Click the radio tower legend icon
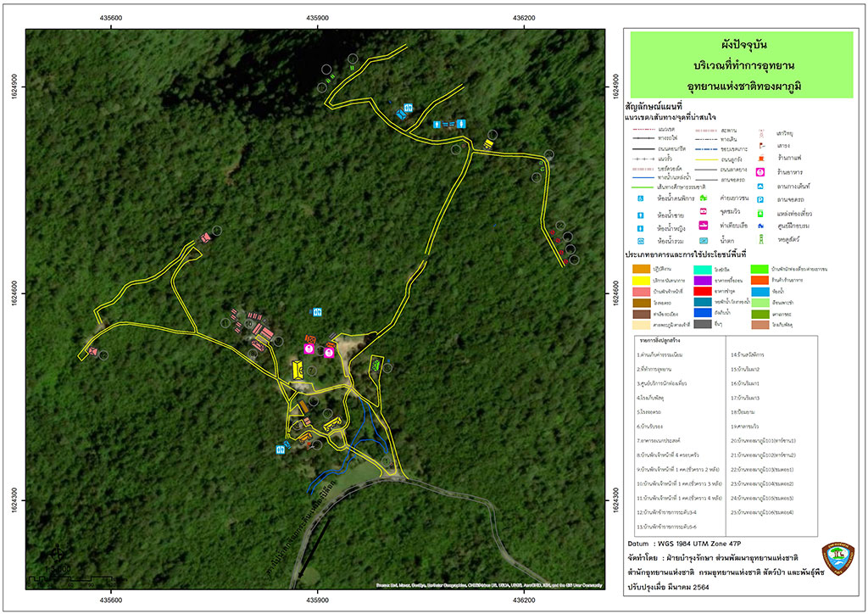The image size is (868, 614). [x=761, y=133]
